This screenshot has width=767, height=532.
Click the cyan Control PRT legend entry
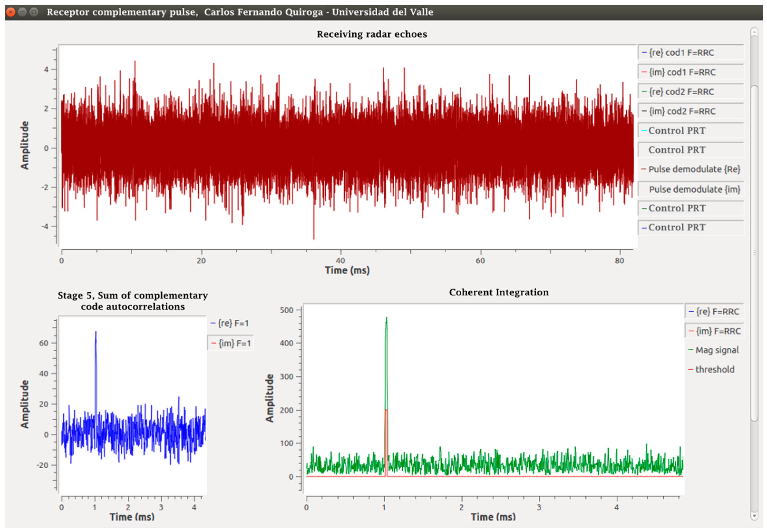point(677,130)
